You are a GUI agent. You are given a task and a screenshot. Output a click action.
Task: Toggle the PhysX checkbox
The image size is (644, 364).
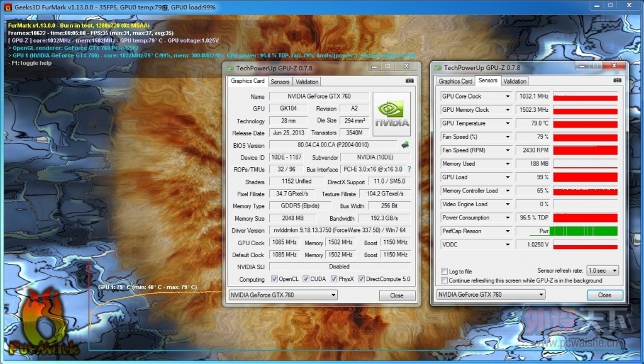point(334,279)
